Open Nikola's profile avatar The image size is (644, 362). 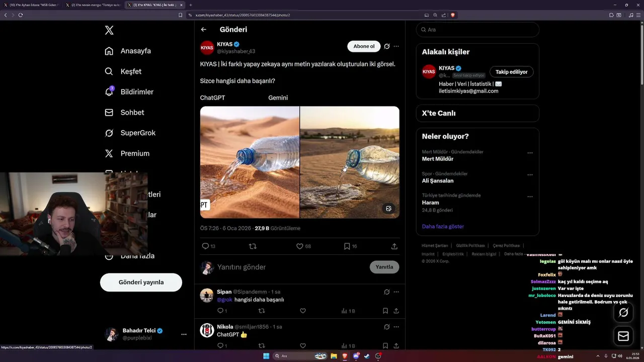coord(207,330)
